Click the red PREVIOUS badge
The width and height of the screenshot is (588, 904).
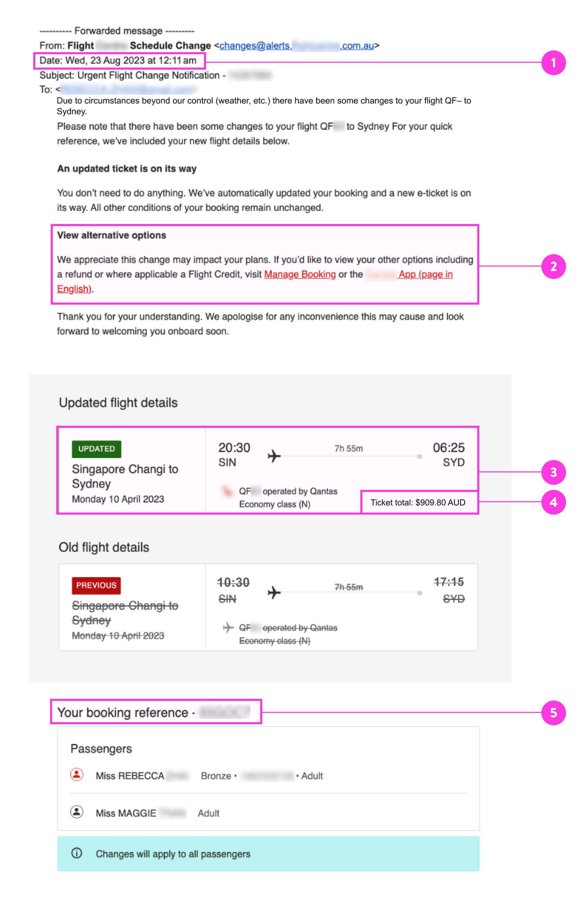[96, 585]
